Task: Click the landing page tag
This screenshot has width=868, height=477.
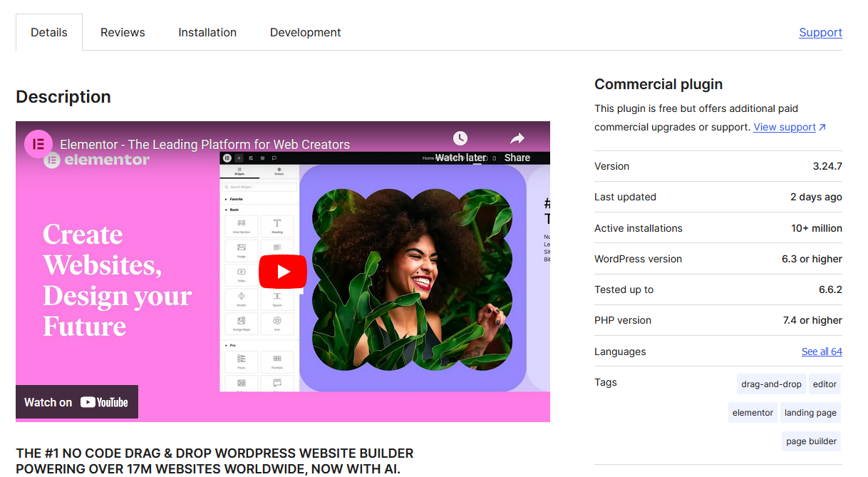Action: point(810,412)
